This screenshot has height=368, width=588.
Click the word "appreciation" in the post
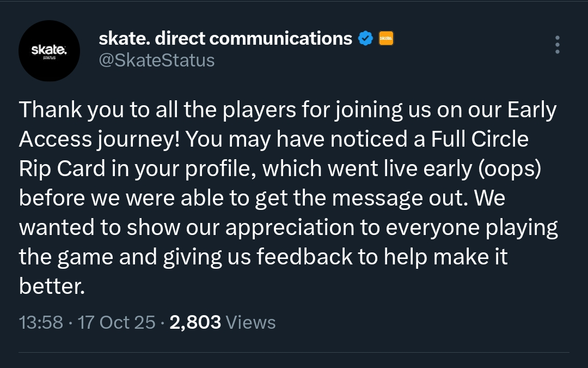tap(298, 228)
